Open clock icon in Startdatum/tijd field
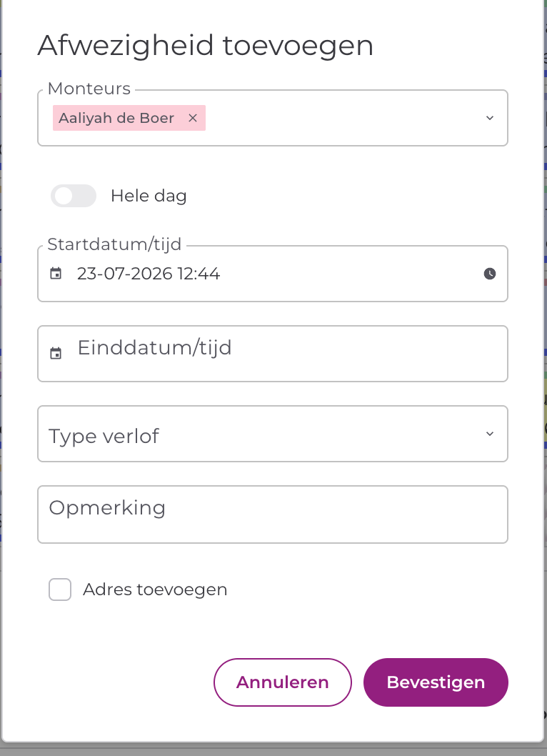Screen dimensions: 547x756 490,274
